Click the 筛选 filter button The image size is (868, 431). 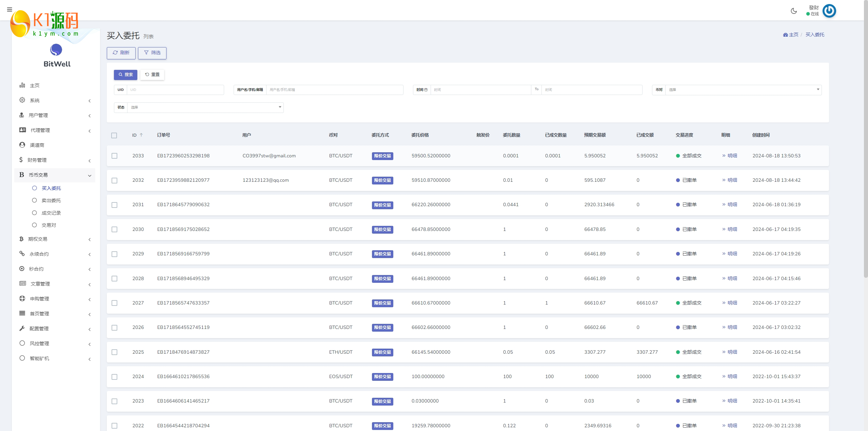point(152,53)
